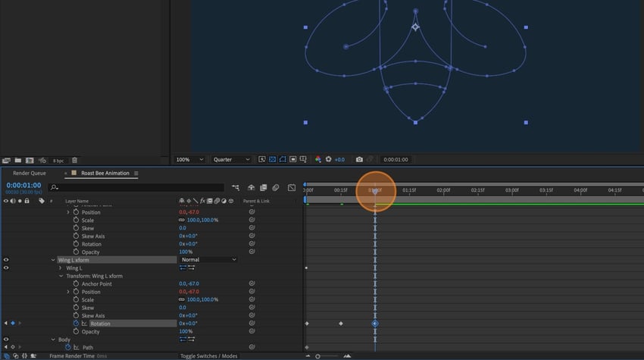Toggle Motion Blur enable icon
This screenshot has width=644, height=360.
point(276,187)
